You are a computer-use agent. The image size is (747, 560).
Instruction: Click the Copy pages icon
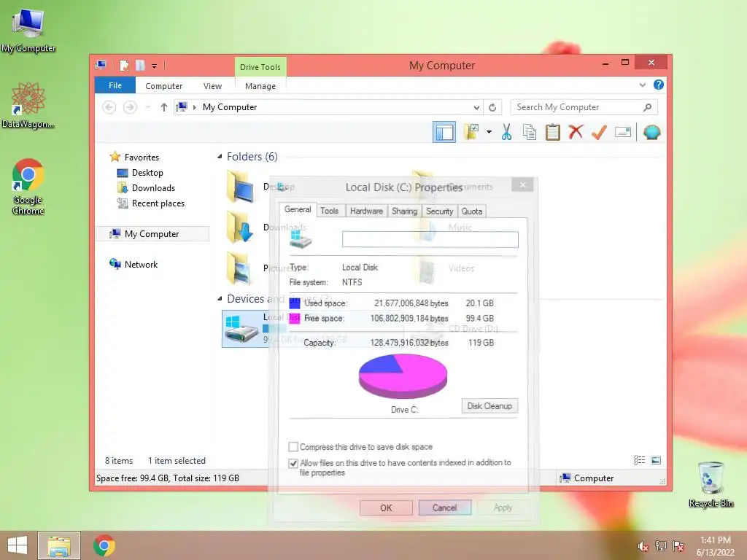click(530, 132)
